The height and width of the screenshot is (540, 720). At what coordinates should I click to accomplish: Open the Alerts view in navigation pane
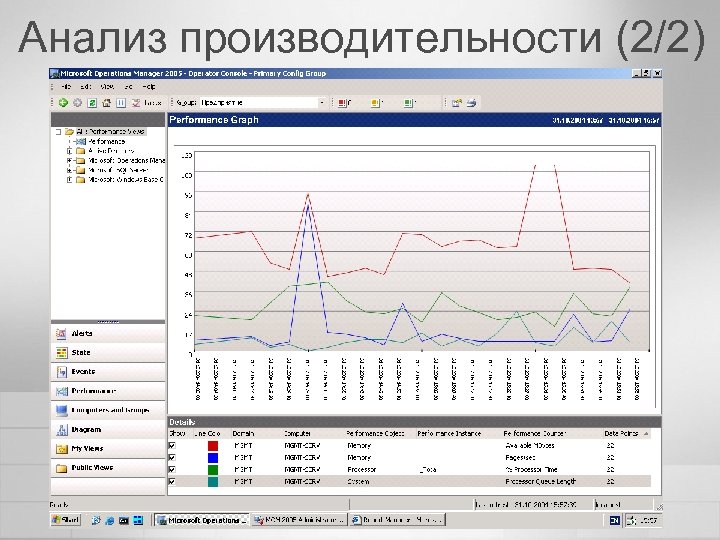click(x=108, y=334)
